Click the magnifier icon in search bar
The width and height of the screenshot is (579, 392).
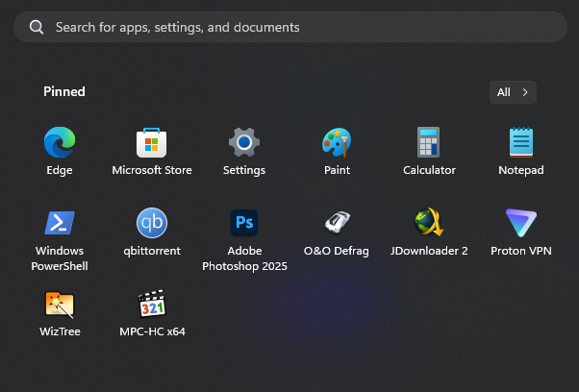click(x=37, y=27)
